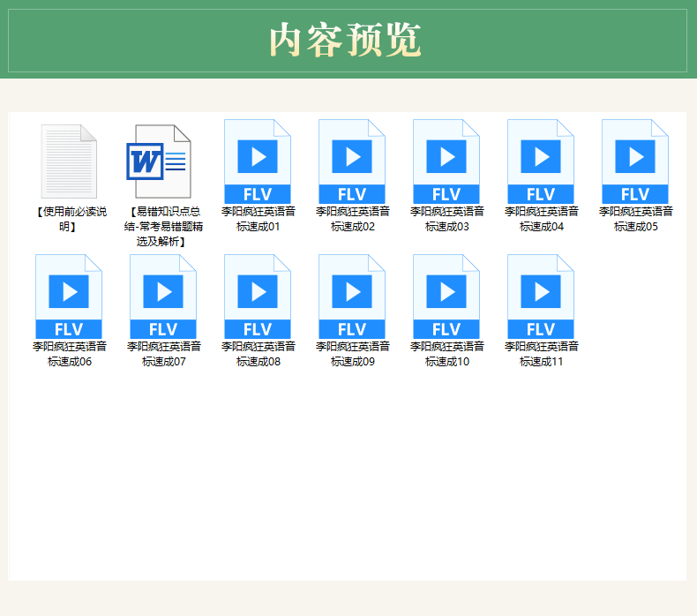Select FLV file icon 李阳疯狂英语音标速成08
This screenshot has width=697, height=616.
click(x=258, y=297)
